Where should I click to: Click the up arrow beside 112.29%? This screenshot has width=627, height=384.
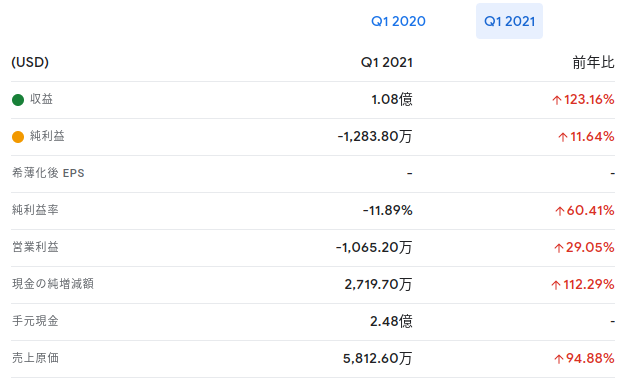click(556, 285)
